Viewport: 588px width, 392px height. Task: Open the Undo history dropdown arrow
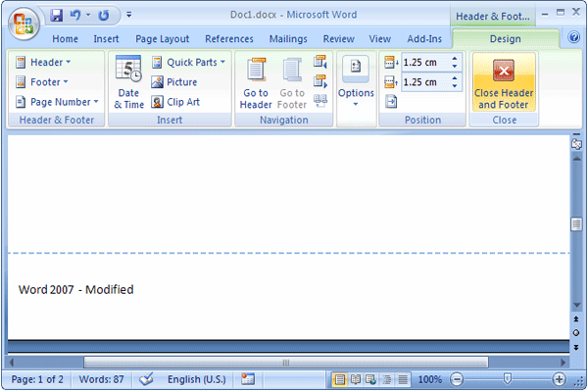click(x=88, y=16)
